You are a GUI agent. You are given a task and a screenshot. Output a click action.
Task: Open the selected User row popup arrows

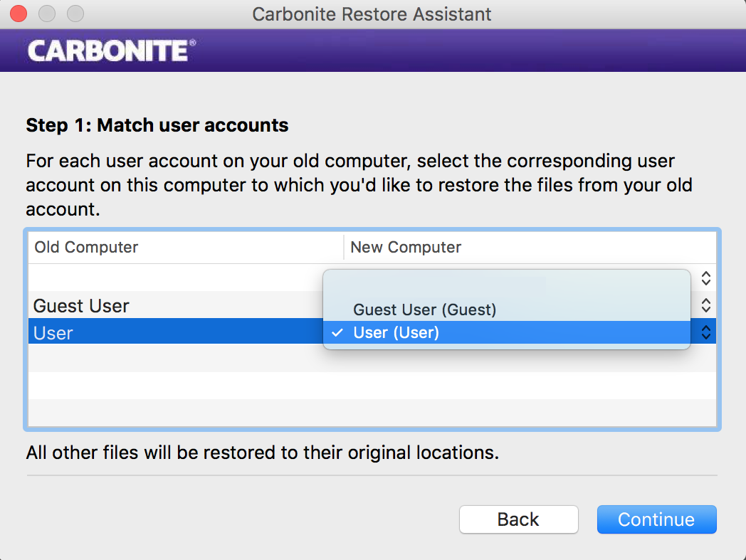705,332
